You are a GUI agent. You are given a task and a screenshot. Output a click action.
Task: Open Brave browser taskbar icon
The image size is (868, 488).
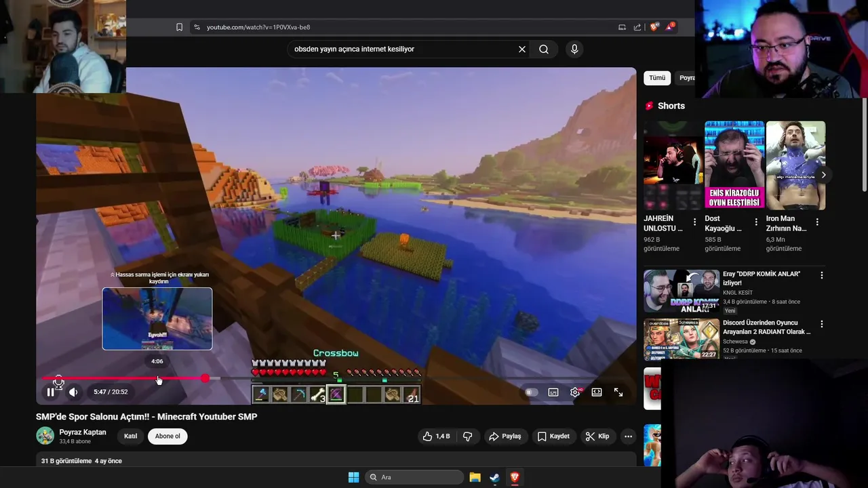click(515, 477)
